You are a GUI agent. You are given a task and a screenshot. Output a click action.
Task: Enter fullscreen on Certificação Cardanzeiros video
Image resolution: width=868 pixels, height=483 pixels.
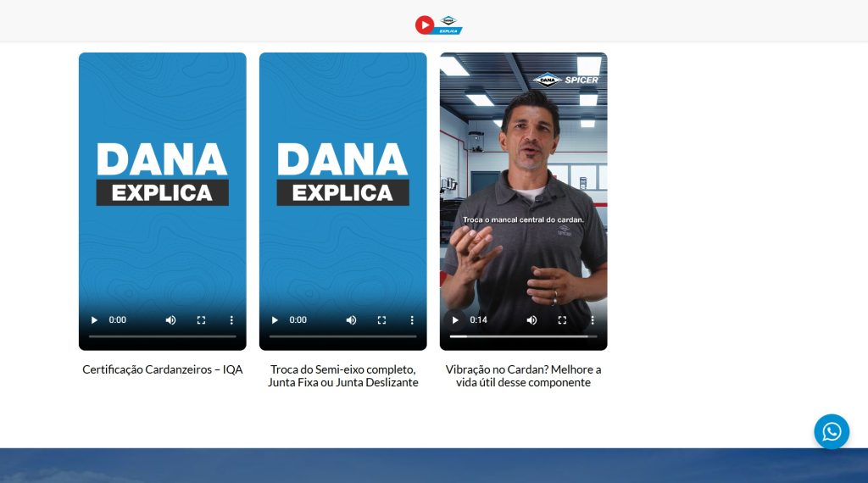[x=202, y=319]
